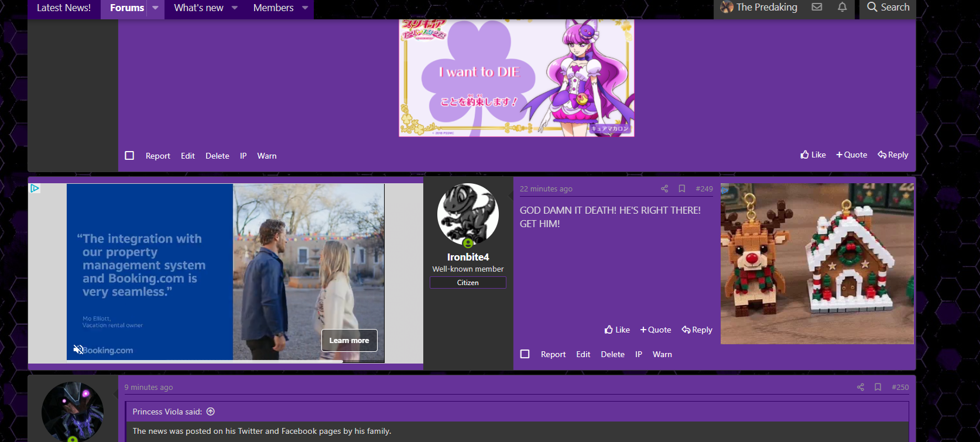980x442 pixels.
Task: Open permalink #249
Action: point(704,189)
